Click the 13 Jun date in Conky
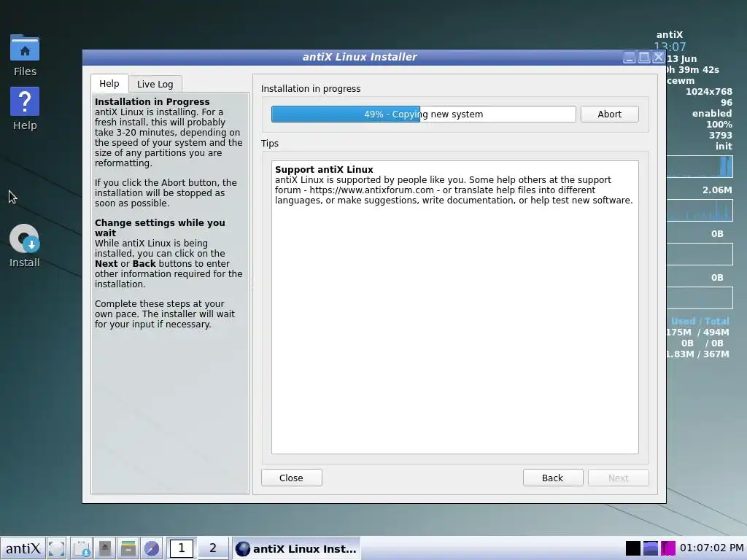 click(x=682, y=58)
